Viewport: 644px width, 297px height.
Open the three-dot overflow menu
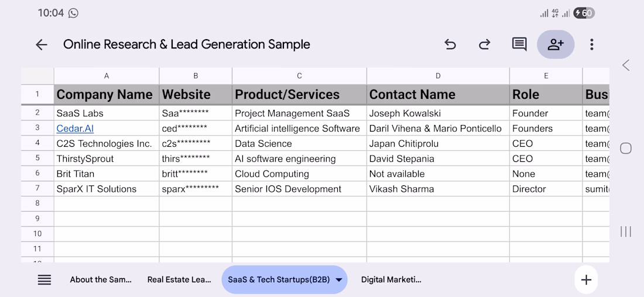pyautogui.click(x=592, y=44)
